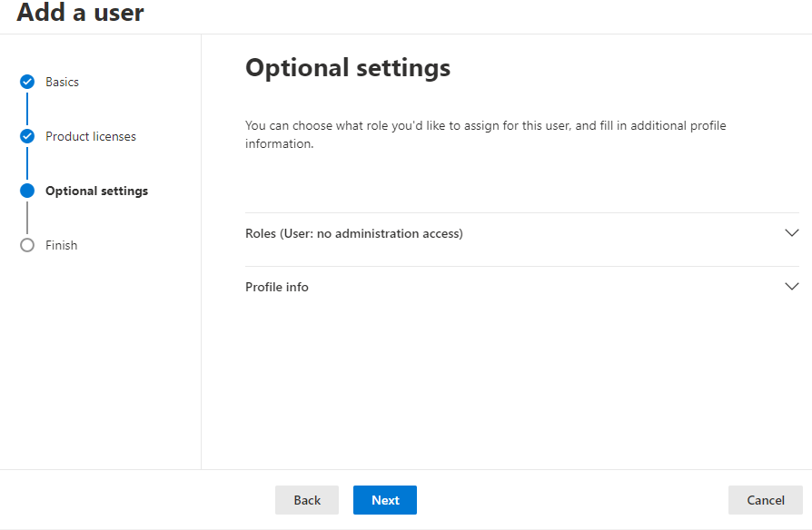Screen dimensions: 812x530
Task: Click the Optional settings step circle
Action: [x=27, y=191]
